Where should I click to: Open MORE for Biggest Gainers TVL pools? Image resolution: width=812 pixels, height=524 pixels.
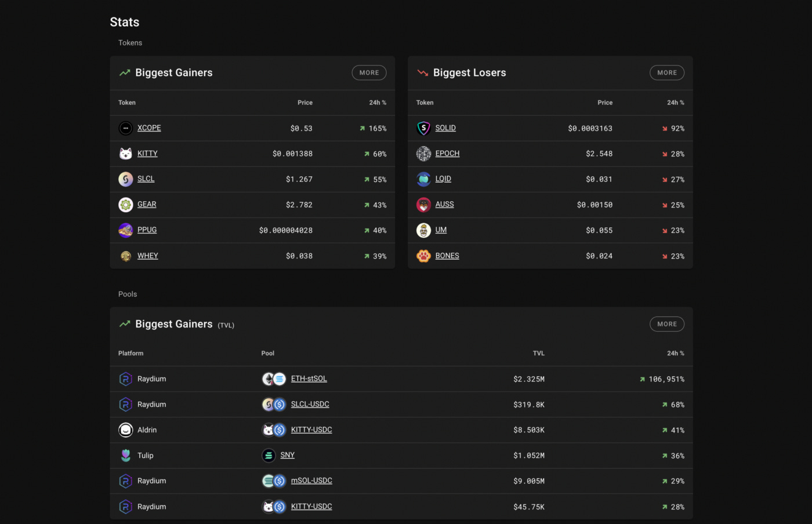click(667, 323)
